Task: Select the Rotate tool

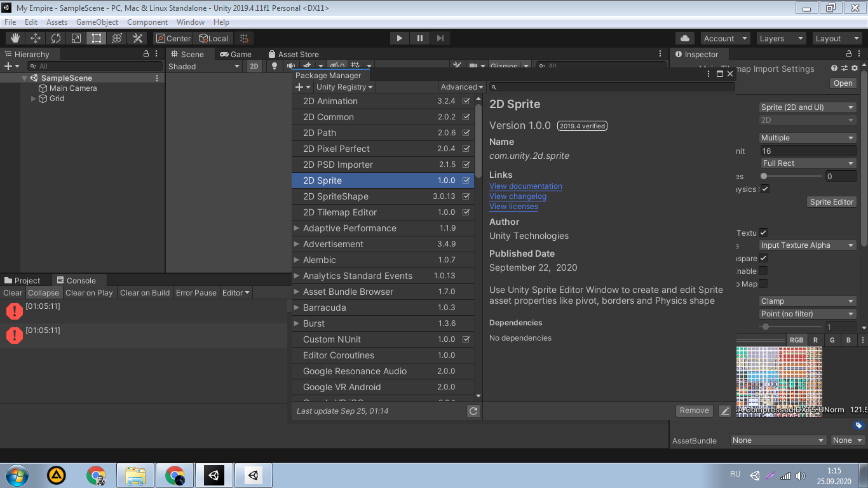Action: pyautogui.click(x=56, y=38)
